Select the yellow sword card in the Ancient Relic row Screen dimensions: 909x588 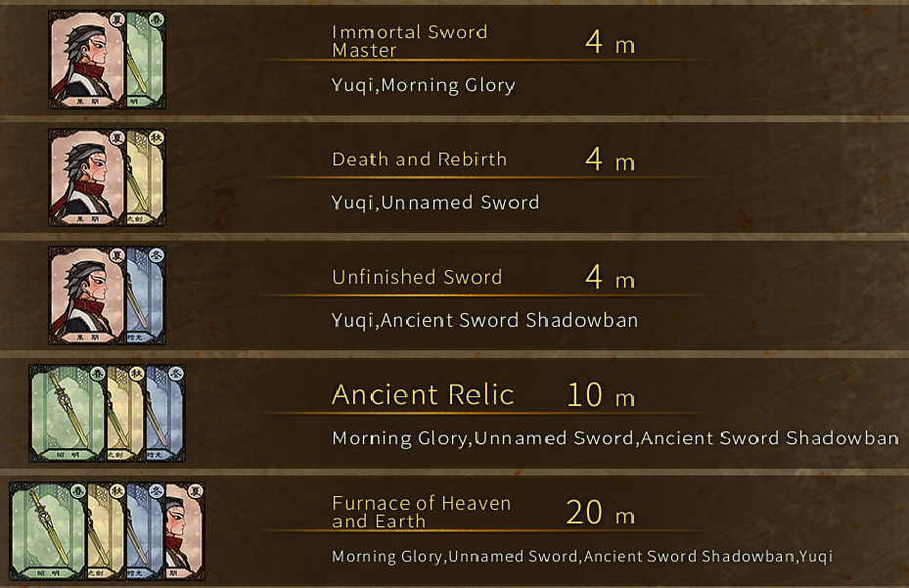(125, 415)
